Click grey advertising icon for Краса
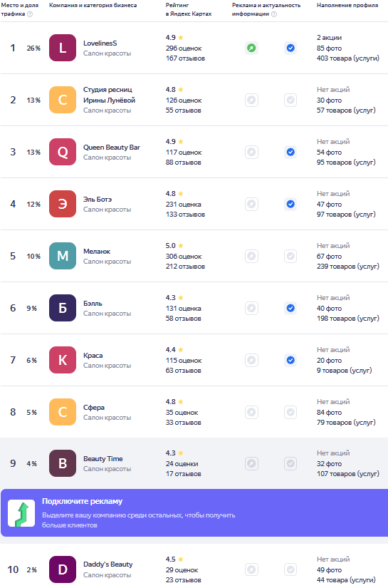 pos(252,360)
